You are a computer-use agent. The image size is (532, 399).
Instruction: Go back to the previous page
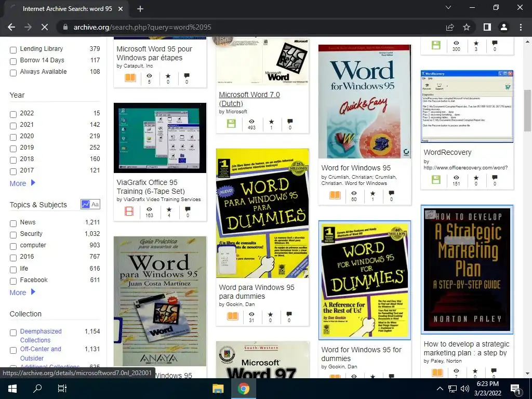11,27
